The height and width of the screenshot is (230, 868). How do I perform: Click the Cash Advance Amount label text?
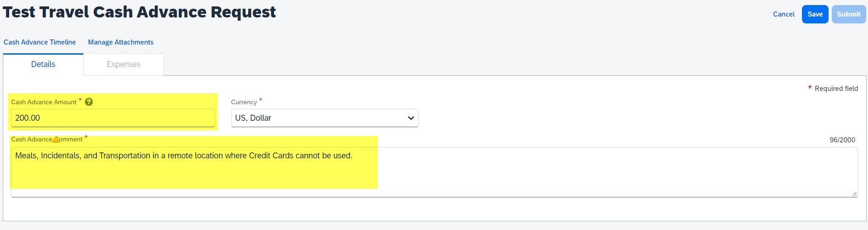(x=44, y=102)
